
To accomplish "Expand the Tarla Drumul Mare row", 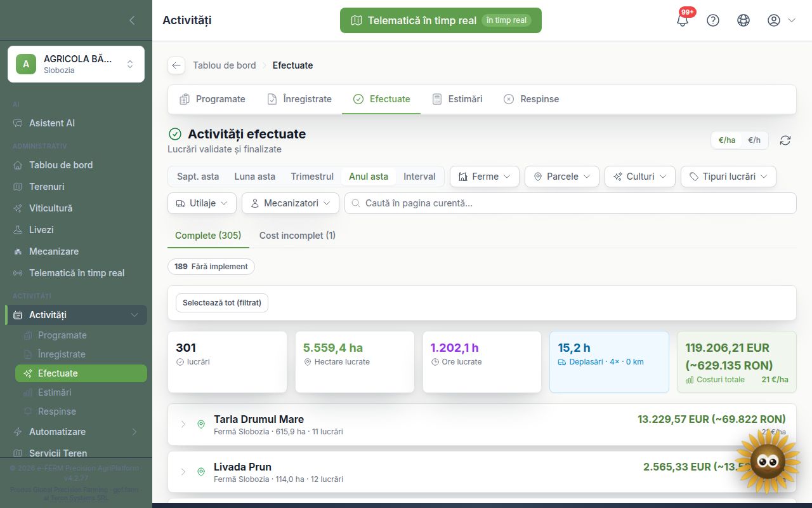I will point(482,424).
